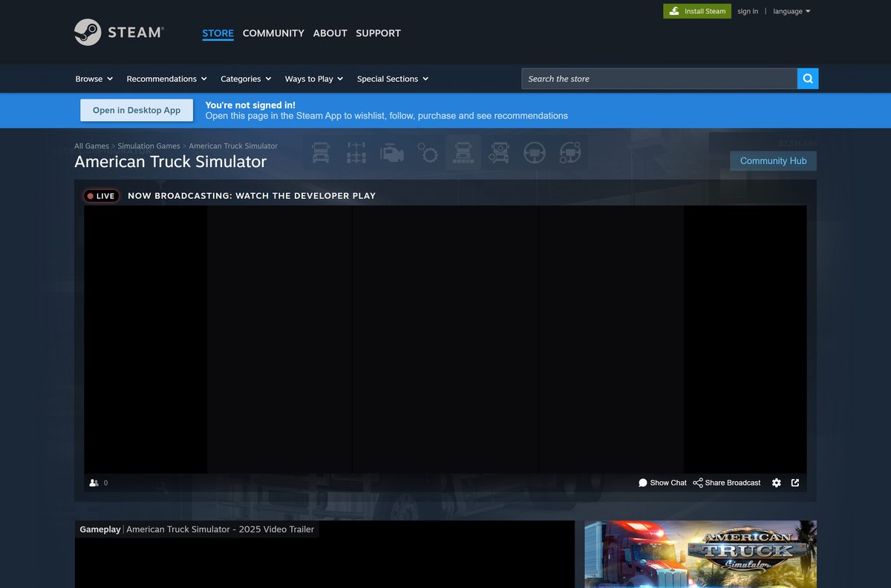This screenshot has height=588, width=891.
Task: Click the search magnifier button
Action: pos(808,79)
